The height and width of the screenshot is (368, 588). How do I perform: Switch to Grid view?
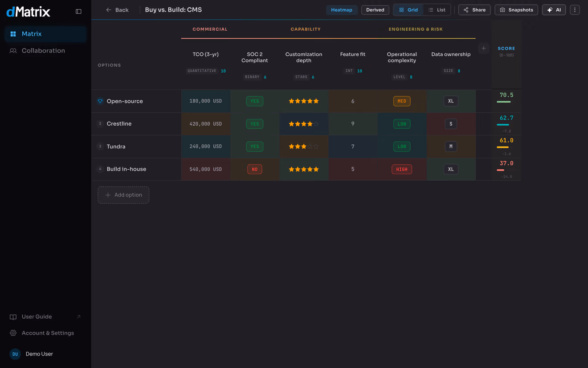click(408, 10)
